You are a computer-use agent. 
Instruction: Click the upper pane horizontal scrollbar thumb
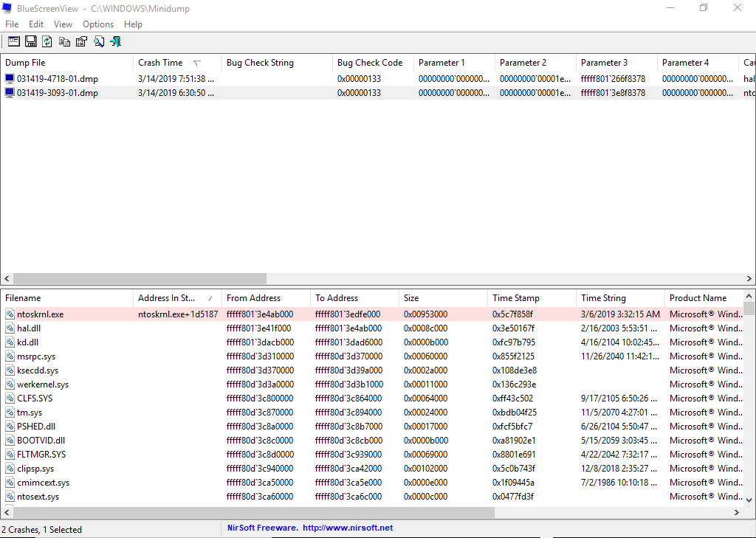click(140, 279)
